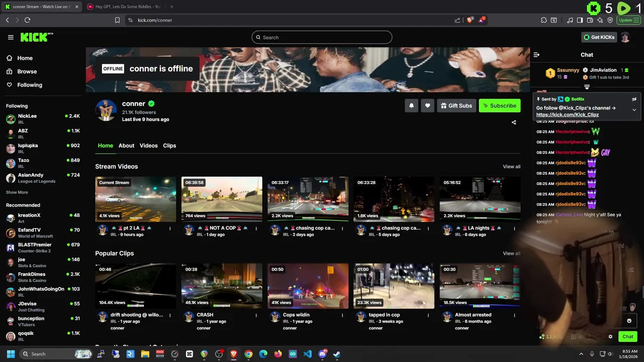Click the notification bell for conner

pyautogui.click(x=412, y=106)
